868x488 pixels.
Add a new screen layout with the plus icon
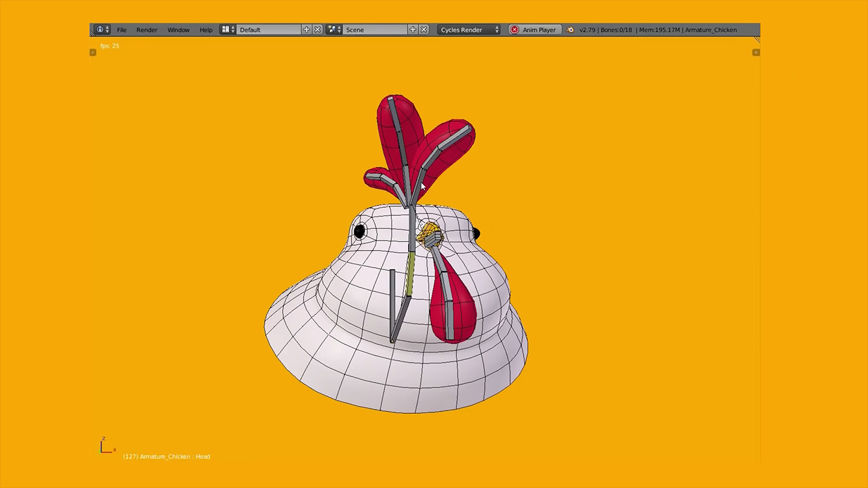pos(306,30)
